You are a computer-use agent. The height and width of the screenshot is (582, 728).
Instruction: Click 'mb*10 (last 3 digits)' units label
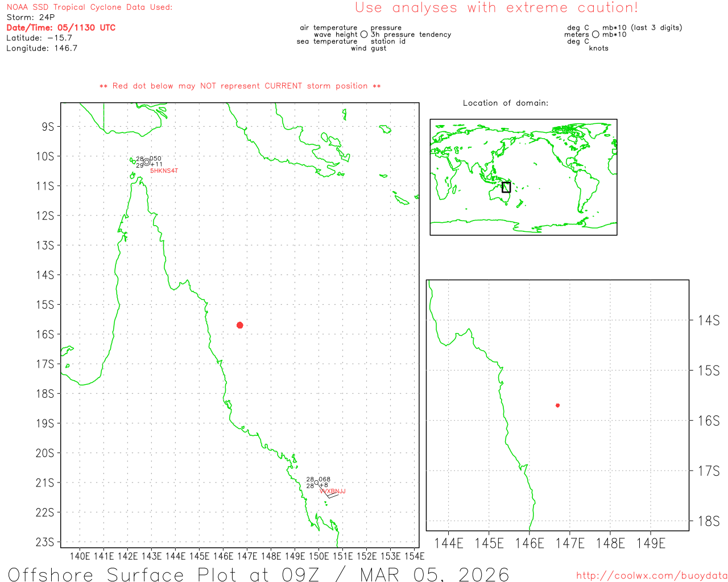tap(642, 28)
